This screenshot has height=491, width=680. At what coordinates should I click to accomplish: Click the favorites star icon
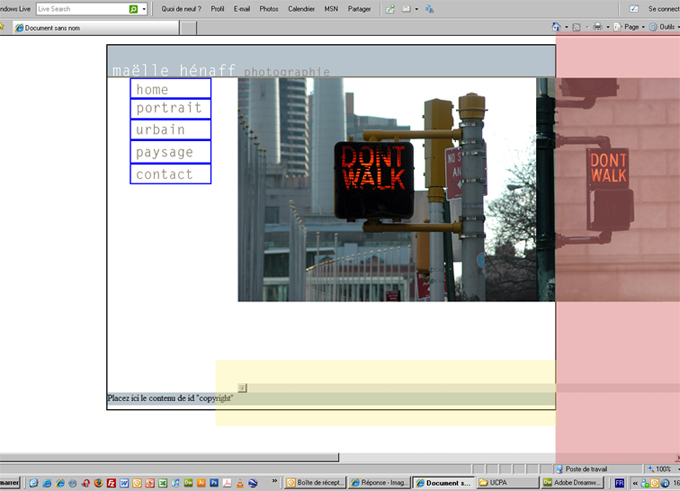click(x=2, y=27)
